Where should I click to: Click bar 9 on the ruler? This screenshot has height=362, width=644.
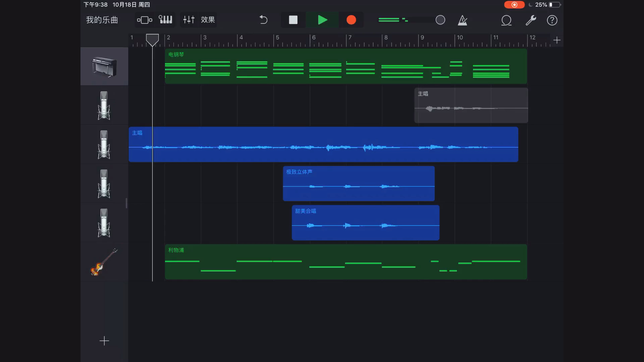[422, 38]
